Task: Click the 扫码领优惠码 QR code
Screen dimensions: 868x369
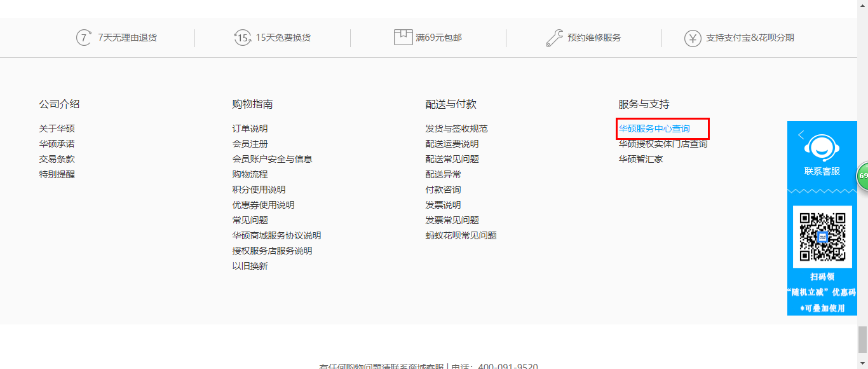Action: (822, 235)
